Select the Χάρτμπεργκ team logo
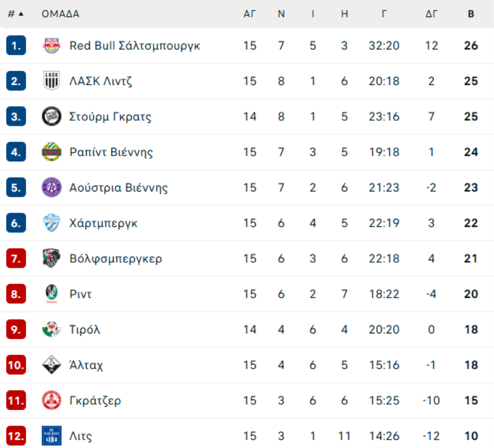This screenshot has width=494, height=448. pyautogui.click(x=52, y=223)
